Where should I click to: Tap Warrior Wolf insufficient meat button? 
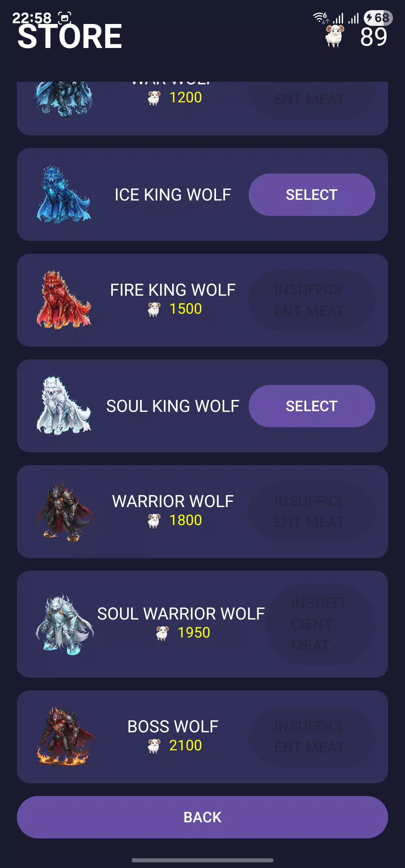(x=312, y=512)
